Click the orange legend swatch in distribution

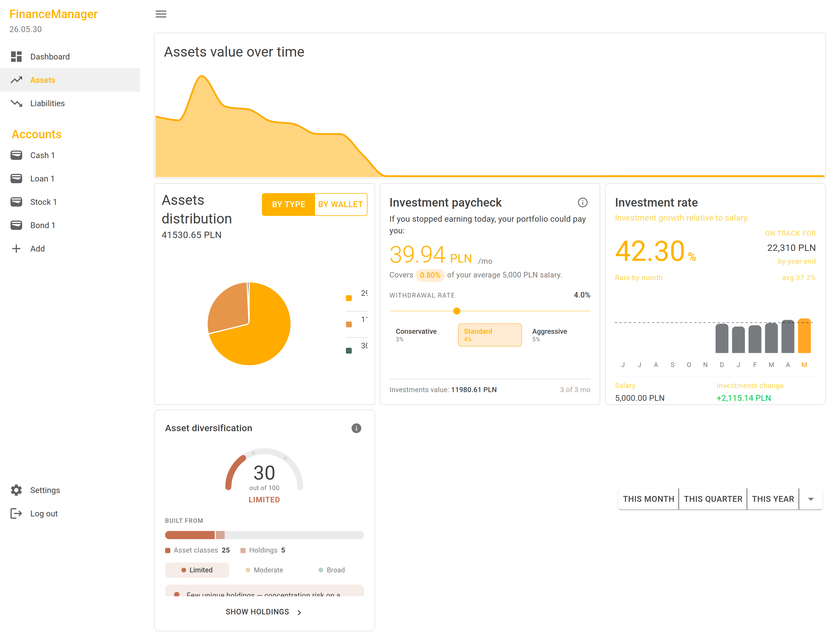click(x=349, y=298)
